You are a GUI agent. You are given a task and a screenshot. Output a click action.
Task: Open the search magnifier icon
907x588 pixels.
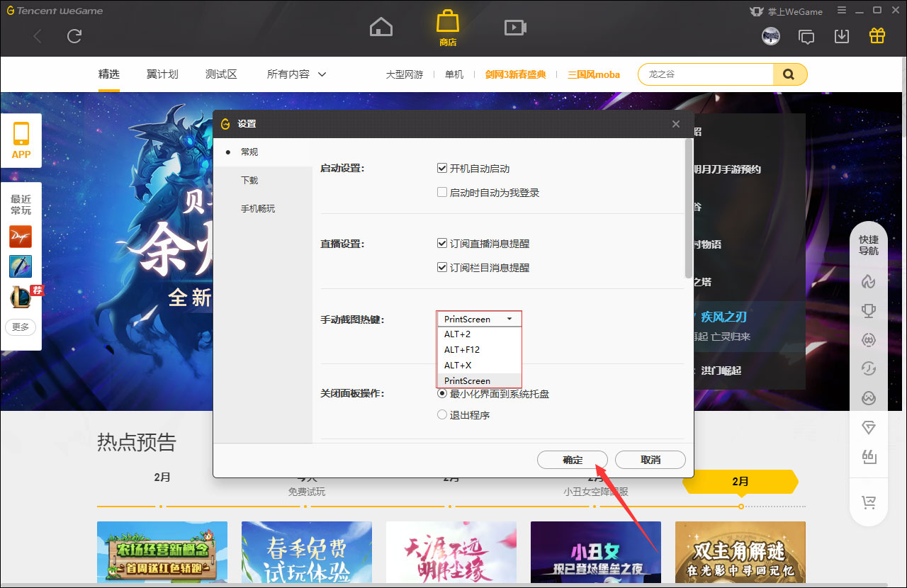click(789, 74)
